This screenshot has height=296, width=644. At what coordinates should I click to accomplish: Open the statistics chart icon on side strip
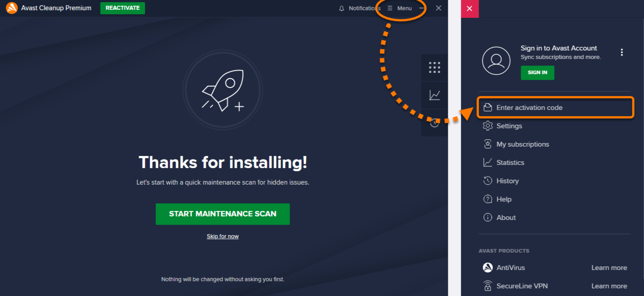click(434, 95)
